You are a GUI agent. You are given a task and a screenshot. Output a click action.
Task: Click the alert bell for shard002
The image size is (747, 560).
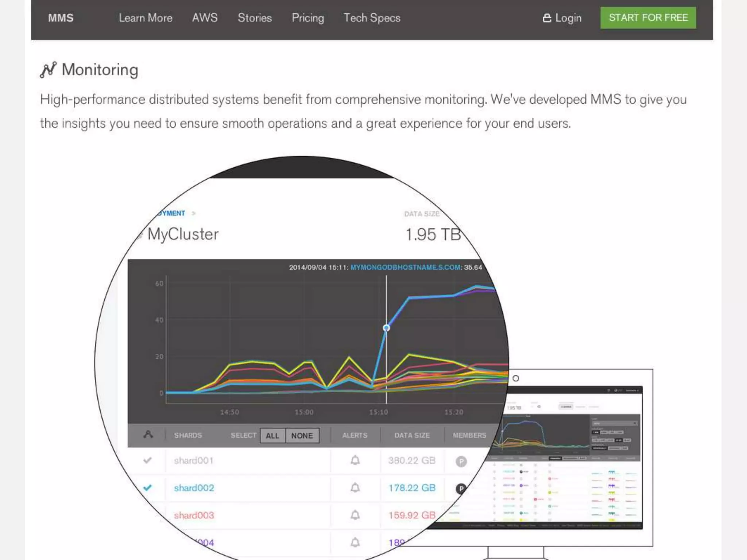(x=355, y=488)
